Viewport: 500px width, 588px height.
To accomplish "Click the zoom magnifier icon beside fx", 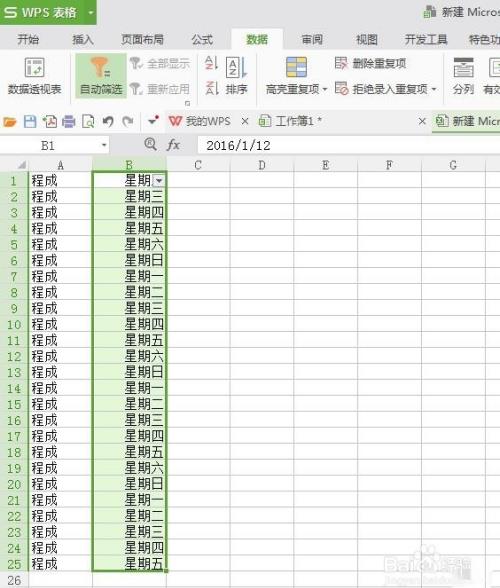I will (x=150, y=144).
